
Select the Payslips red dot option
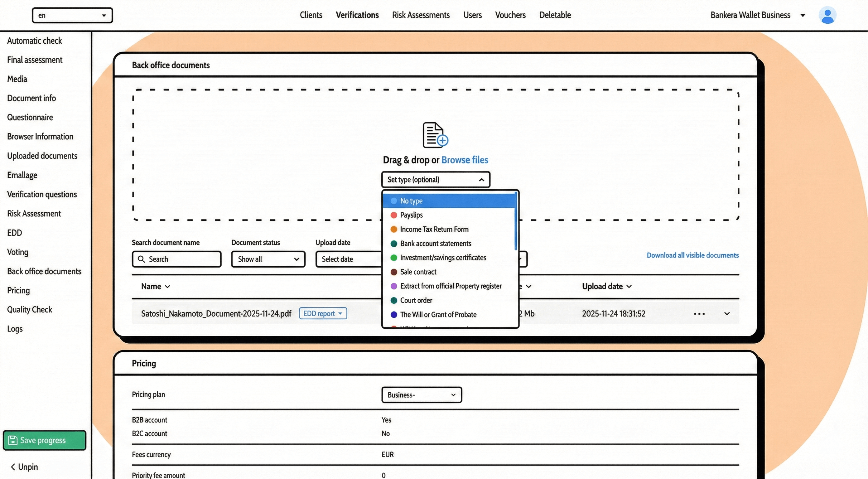click(393, 215)
